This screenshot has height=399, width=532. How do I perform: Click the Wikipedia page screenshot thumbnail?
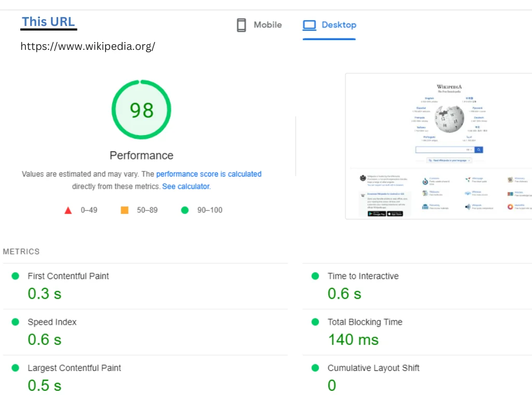[438, 146]
